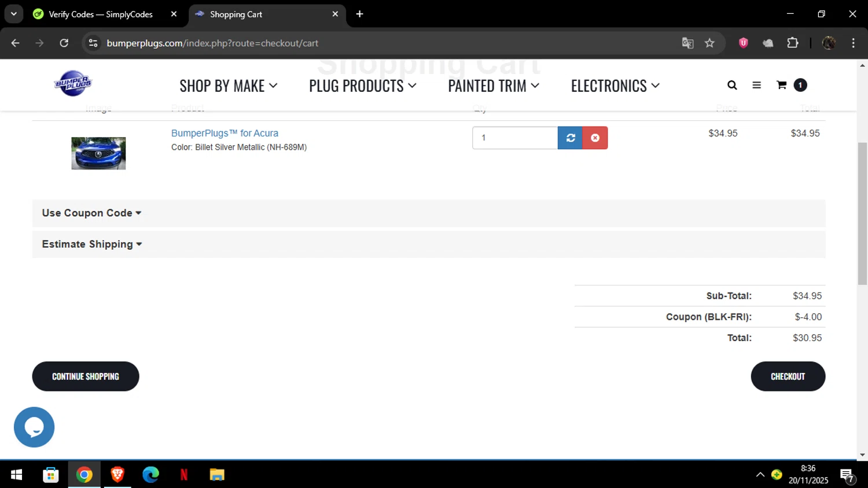Open File Explorer from the taskbar
The width and height of the screenshot is (868, 488).
tap(217, 475)
